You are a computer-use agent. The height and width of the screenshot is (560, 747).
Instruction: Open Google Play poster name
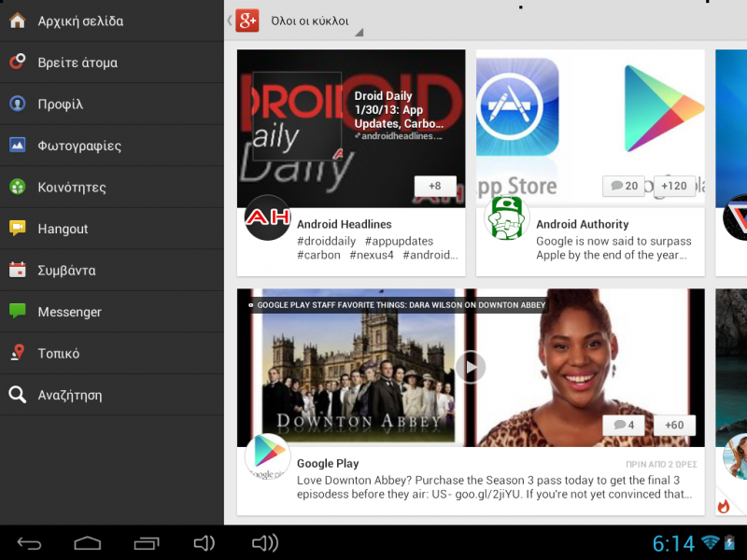(328, 463)
